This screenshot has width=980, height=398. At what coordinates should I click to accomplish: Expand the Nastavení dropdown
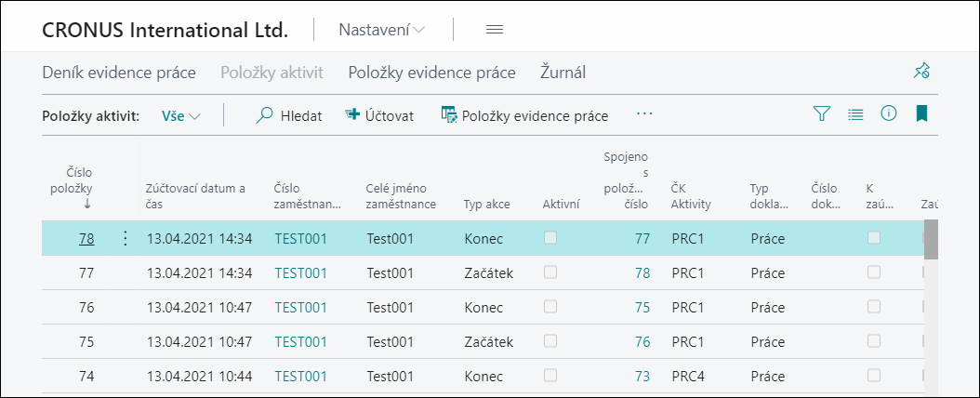382,30
